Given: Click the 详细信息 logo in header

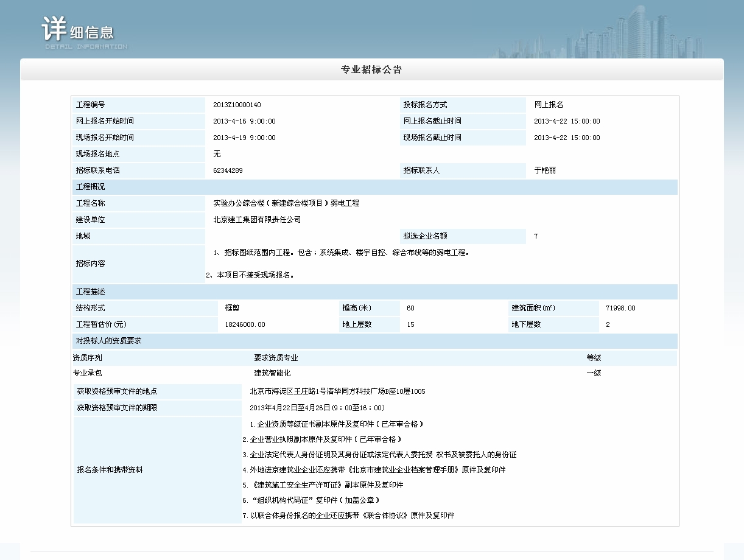Looking at the screenshot, I should 84,32.
